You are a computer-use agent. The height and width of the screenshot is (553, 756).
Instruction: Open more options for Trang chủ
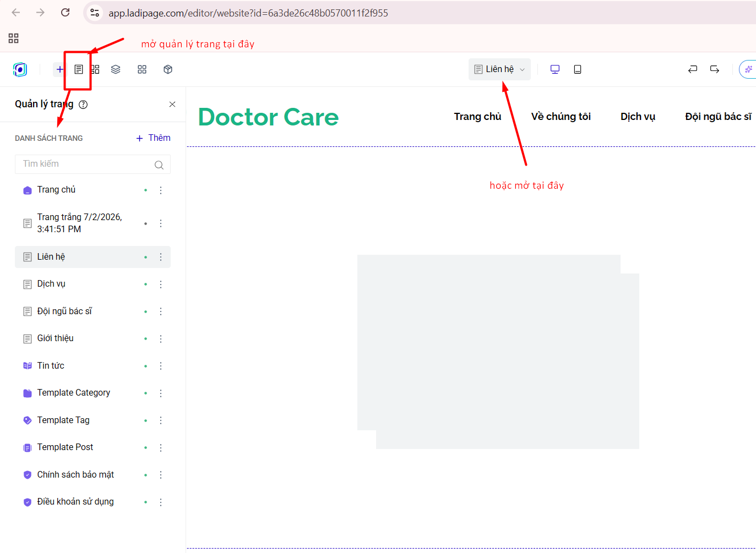pyautogui.click(x=161, y=190)
